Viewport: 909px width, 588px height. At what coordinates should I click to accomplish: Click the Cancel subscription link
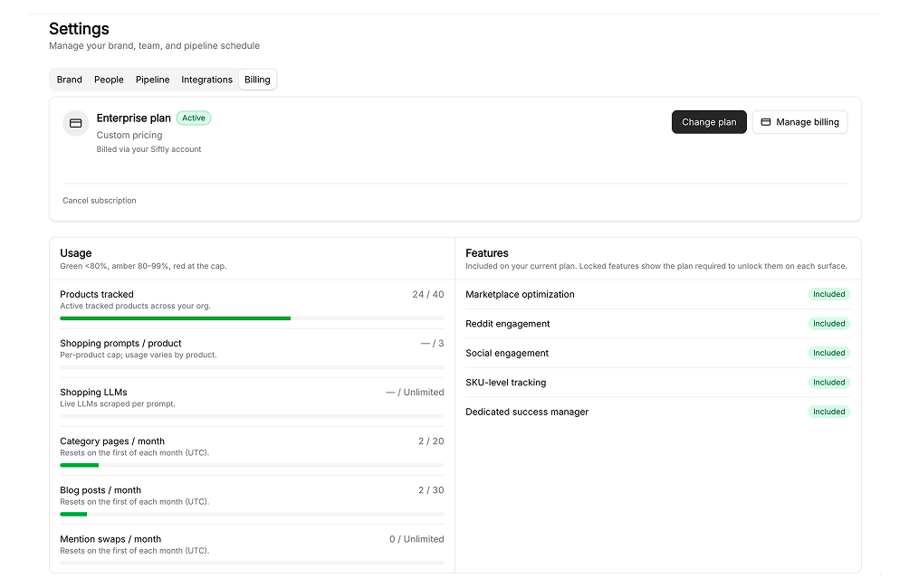pyautogui.click(x=99, y=201)
